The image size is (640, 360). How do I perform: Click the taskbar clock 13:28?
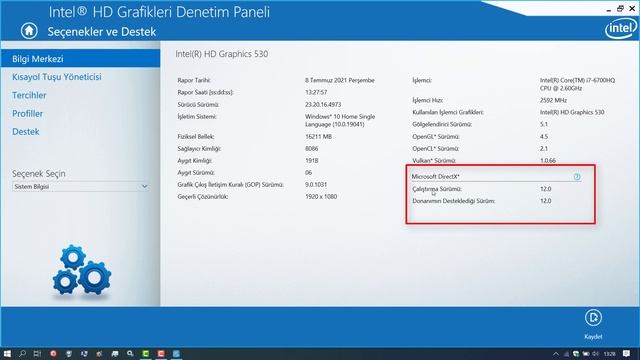(609, 354)
